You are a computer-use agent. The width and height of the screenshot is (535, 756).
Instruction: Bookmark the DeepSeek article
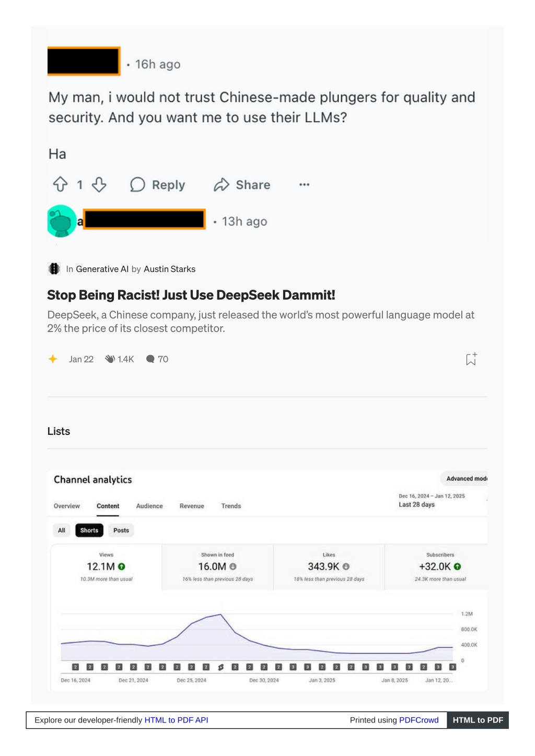click(x=471, y=359)
